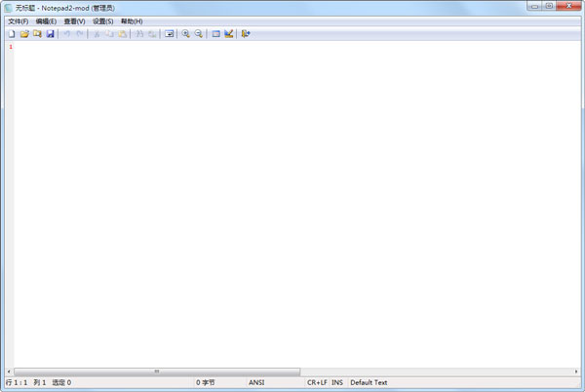Open Replace with the toolbar icon
Image resolution: width=585 pixels, height=392 pixels.
coord(152,34)
